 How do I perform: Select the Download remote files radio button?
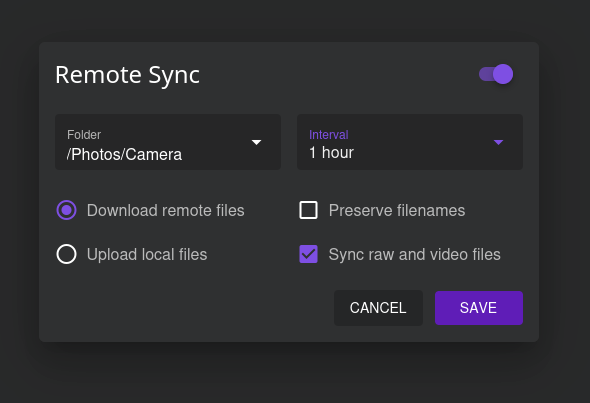coord(67,210)
